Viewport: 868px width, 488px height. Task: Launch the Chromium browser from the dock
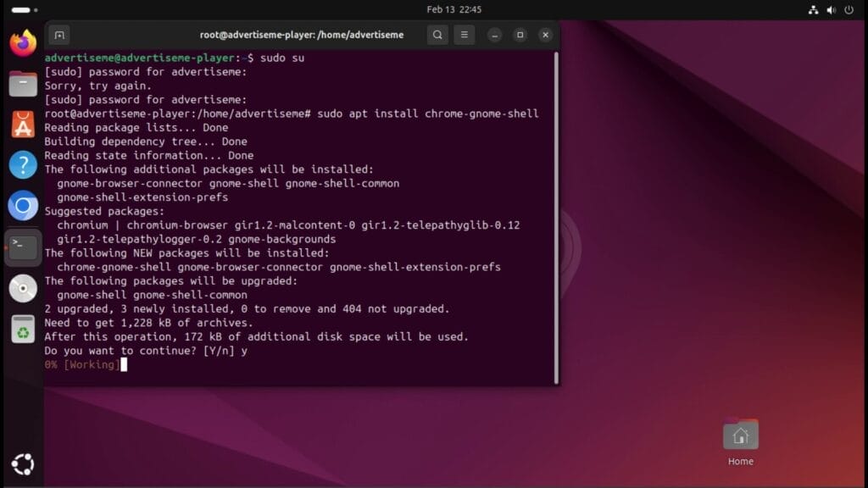[x=23, y=205]
